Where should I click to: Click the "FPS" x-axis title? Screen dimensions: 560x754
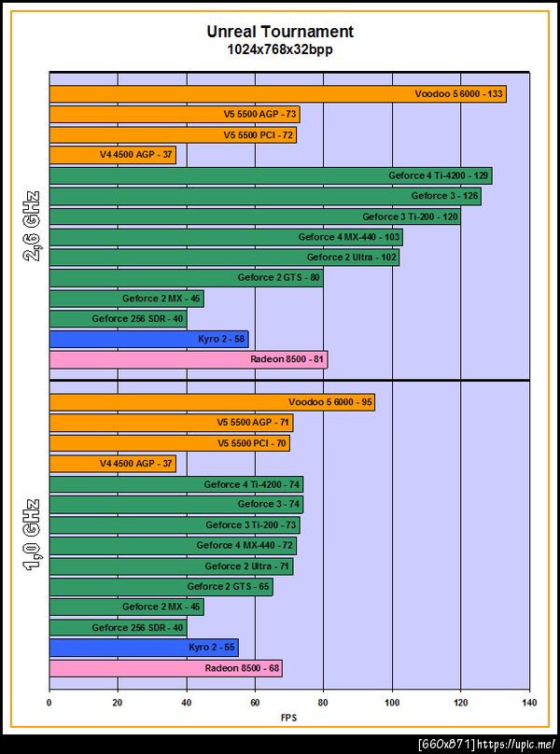point(289,718)
